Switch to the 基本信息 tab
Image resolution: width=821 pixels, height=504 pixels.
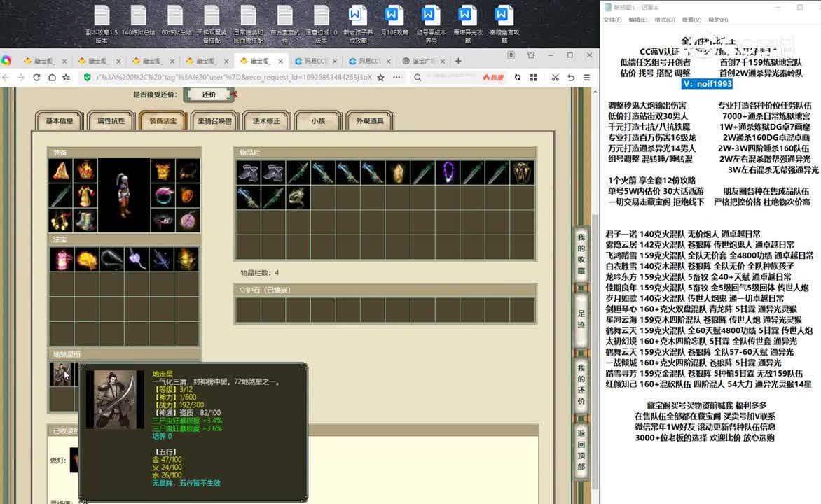(59, 121)
